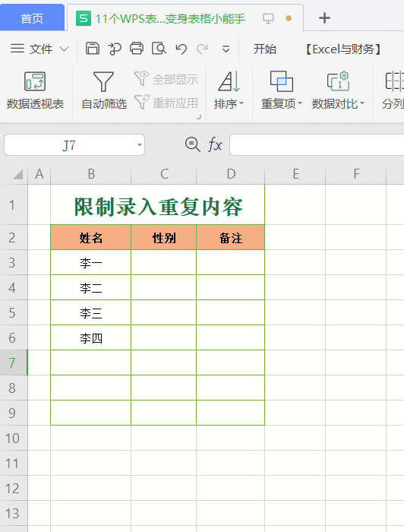Click the 数据对比 data compare icon
The height and width of the screenshot is (532, 404).
(338, 81)
